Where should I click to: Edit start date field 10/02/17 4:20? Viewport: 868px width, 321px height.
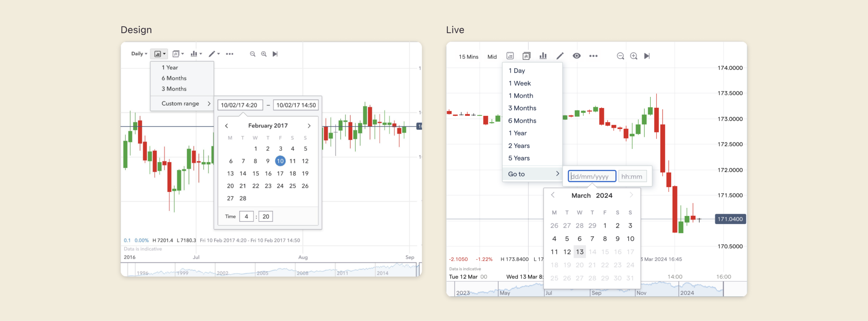[x=240, y=105]
